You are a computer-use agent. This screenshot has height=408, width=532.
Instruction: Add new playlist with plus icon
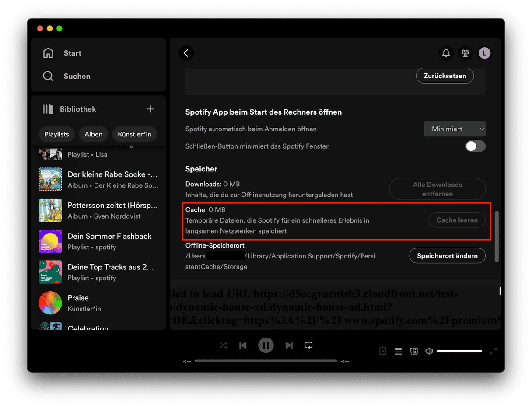pyautogui.click(x=150, y=109)
